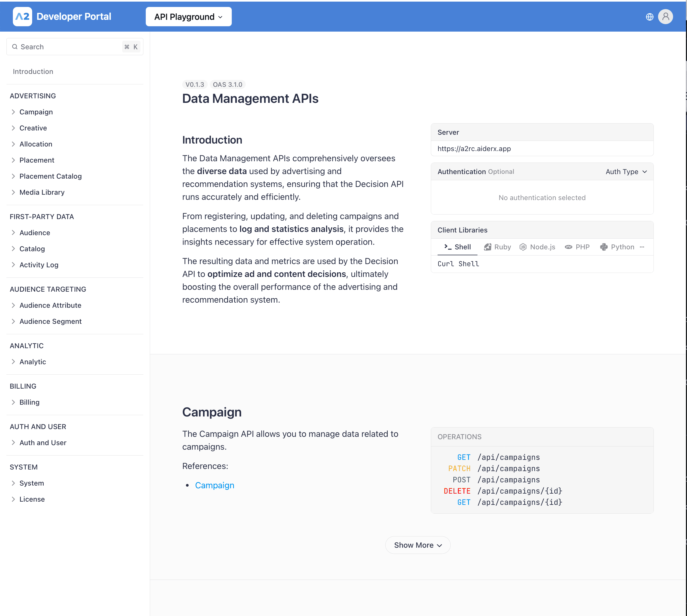The width and height of the screenshot is (687, 616).
Task: Expand the Placement Catalog sidebar item
Action: (50, 176)
